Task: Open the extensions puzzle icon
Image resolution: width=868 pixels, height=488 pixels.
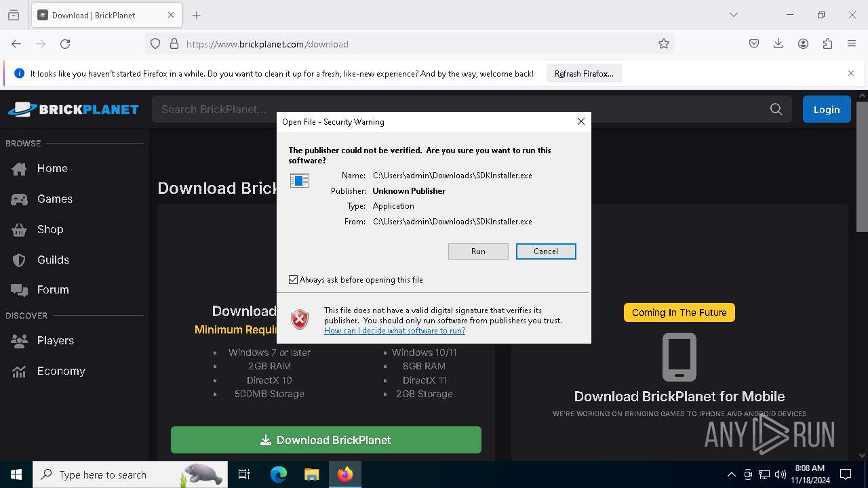Action: click(827, 43)
